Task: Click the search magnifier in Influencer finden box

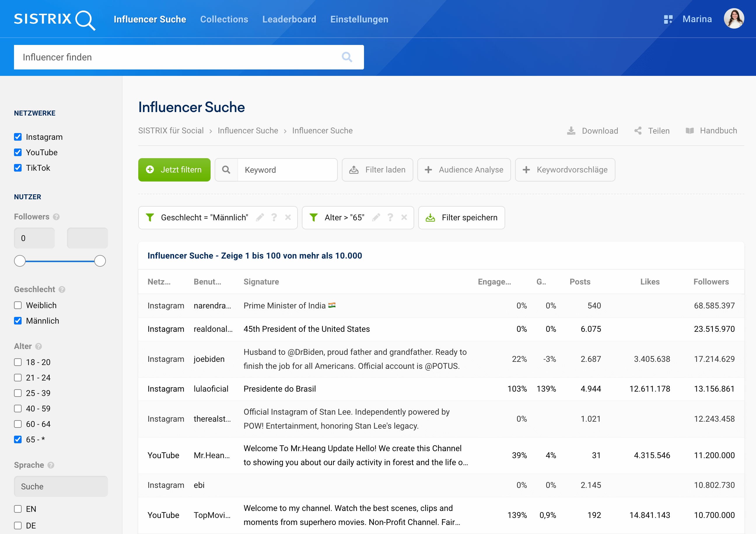Action: [x=347, y=57]
